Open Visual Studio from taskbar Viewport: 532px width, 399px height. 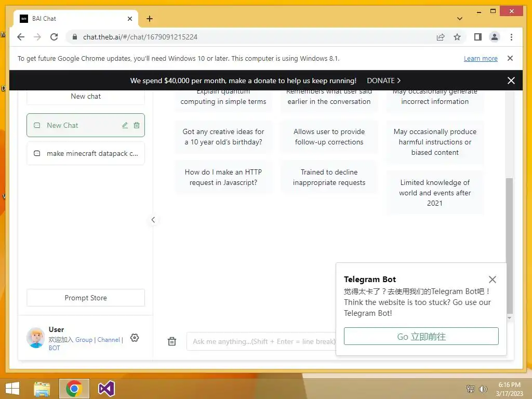tap(106, 389)
